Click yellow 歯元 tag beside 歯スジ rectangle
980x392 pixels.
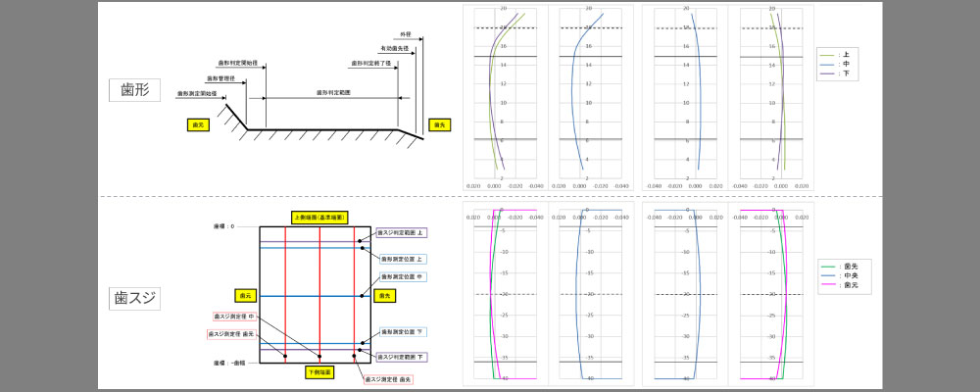pyautogui.click(x=244, y=295)
